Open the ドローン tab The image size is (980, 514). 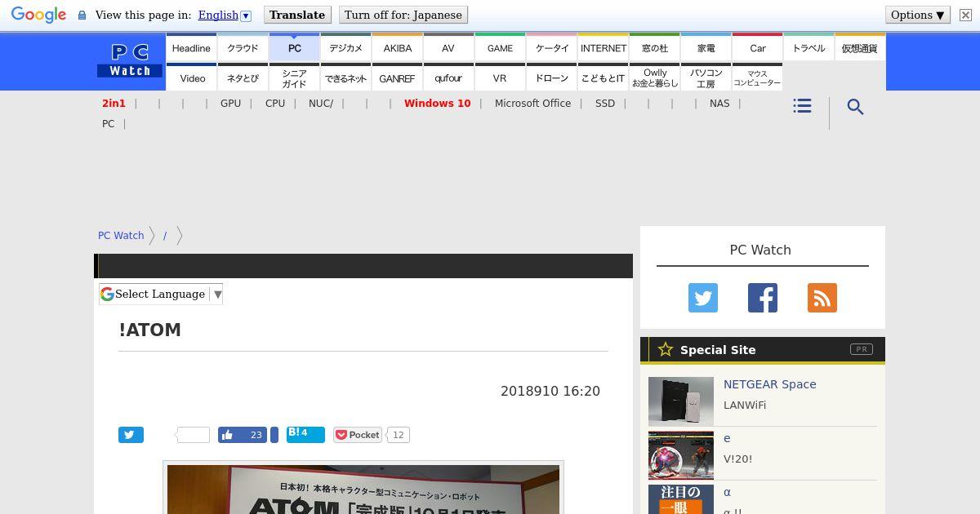coord(551,78)
